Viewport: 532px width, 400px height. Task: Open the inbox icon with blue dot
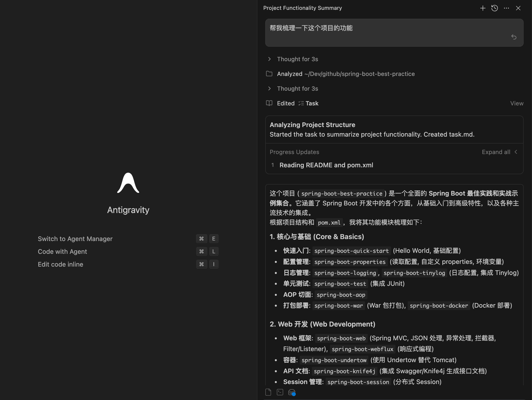292,392
